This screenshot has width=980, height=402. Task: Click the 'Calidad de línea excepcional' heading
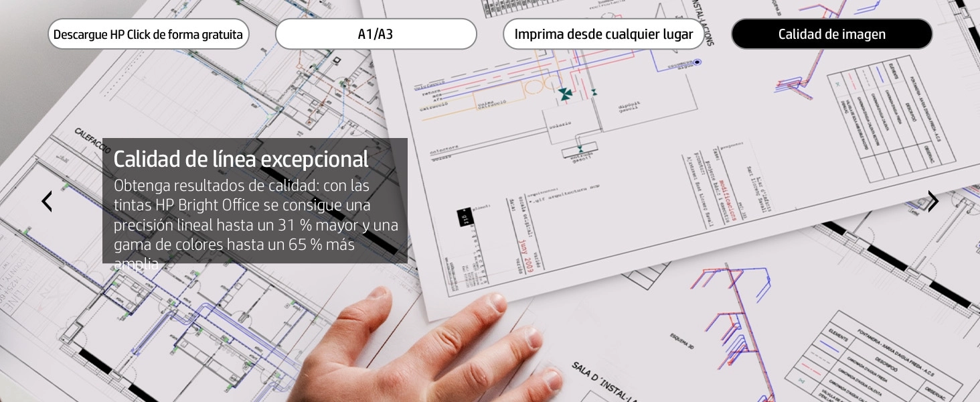coord(241,159)
